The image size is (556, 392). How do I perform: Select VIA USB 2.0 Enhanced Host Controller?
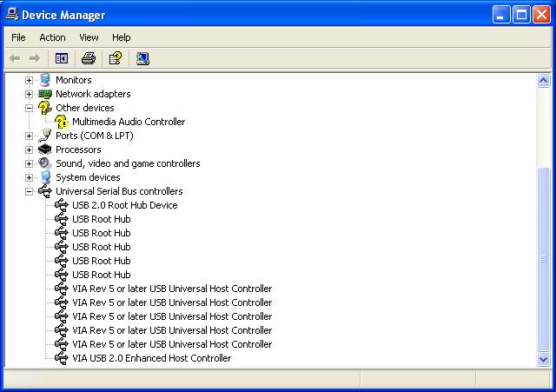pos(151,358)
